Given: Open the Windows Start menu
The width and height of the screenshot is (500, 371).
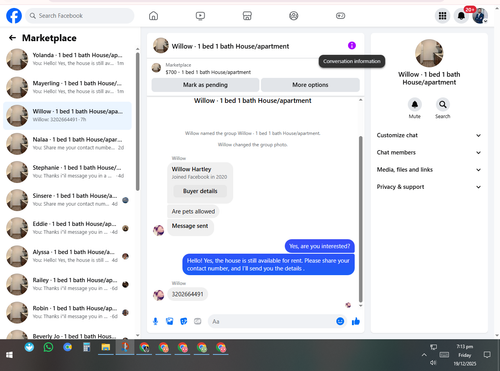Looking at the screenshot, I should tap(9, 355).
